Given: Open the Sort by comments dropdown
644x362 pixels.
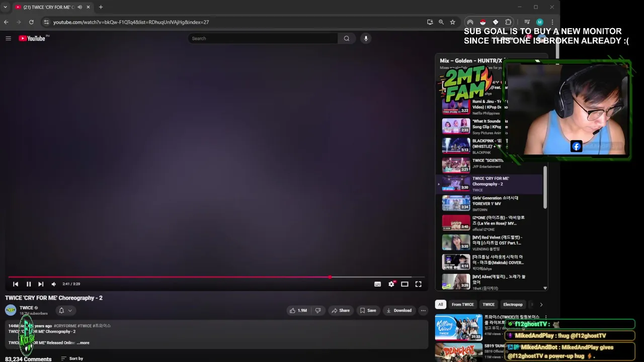Looking at the screenshot, I should click(x=72, y=358).
